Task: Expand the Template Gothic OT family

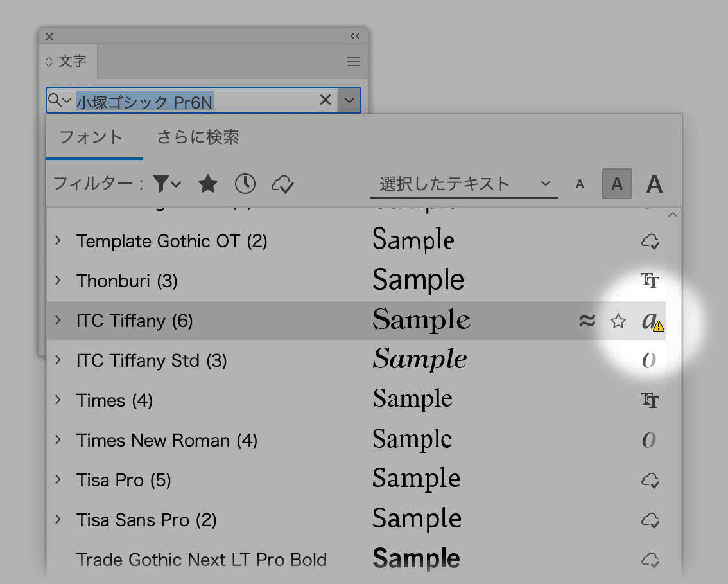Action: 58,241
